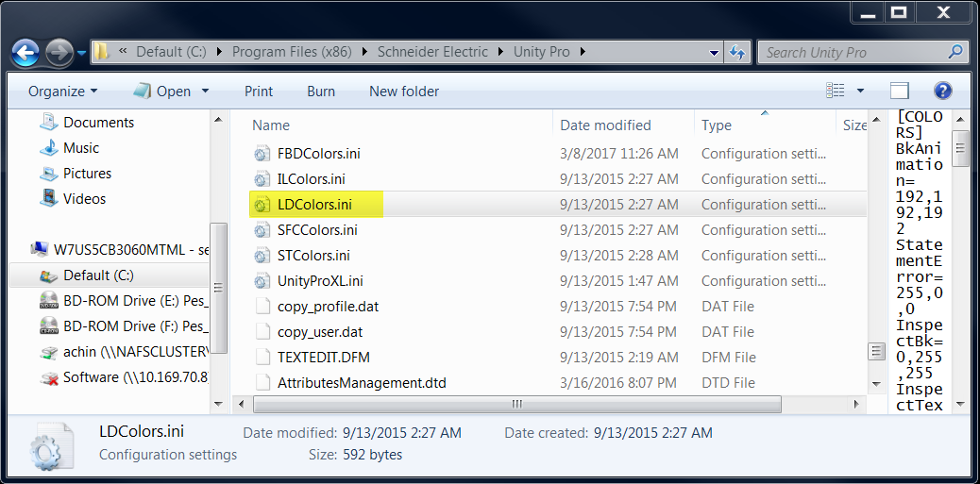Image resolution: width=980 pixels, height=484 pixels.
Task: Click the UnityProXL.ini gear file icon
Action: (262, 282)
